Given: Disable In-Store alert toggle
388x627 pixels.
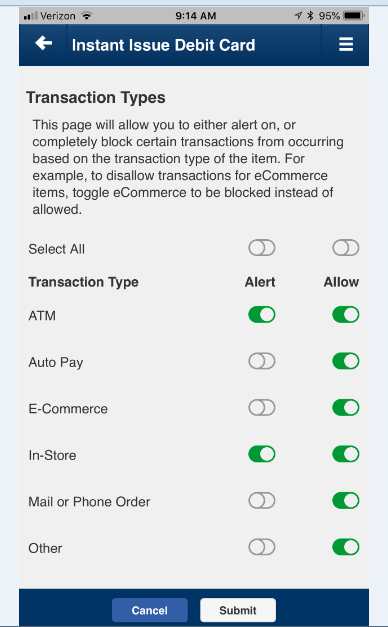Looking at the screenshot, I should pos(262,454).
